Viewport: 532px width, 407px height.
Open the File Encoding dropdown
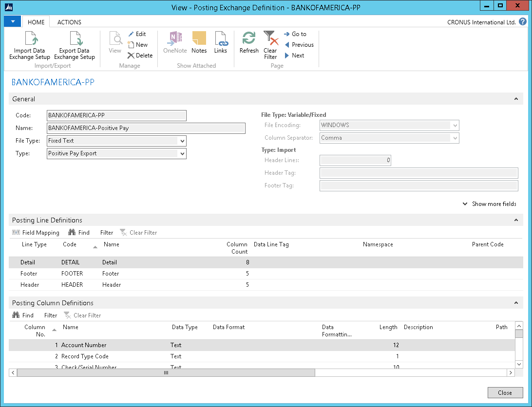tap(455, 125)
